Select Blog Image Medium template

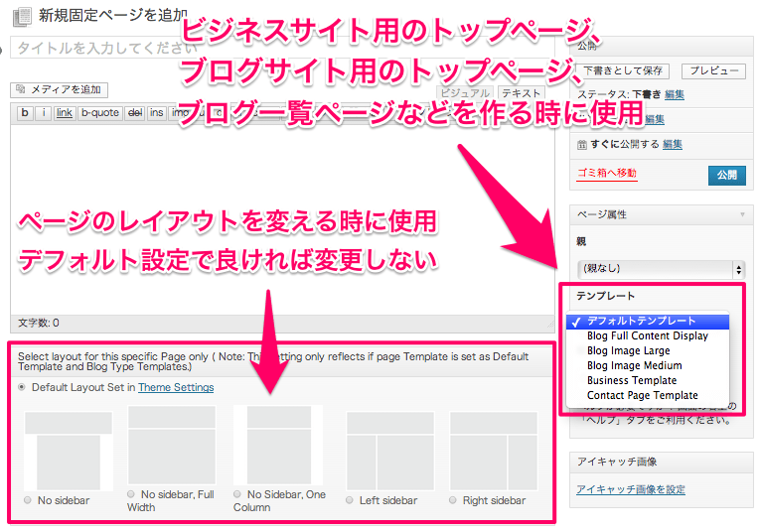point(648,365)
